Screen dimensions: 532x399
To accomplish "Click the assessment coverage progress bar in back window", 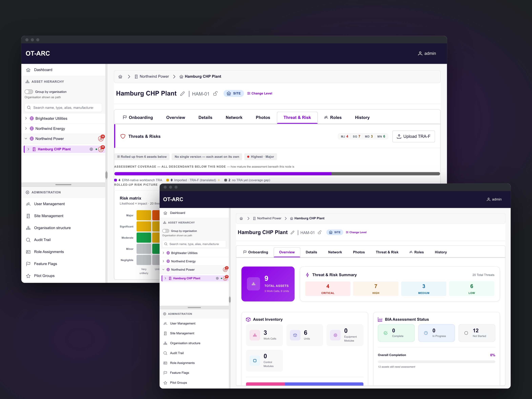I will point(277,174).
